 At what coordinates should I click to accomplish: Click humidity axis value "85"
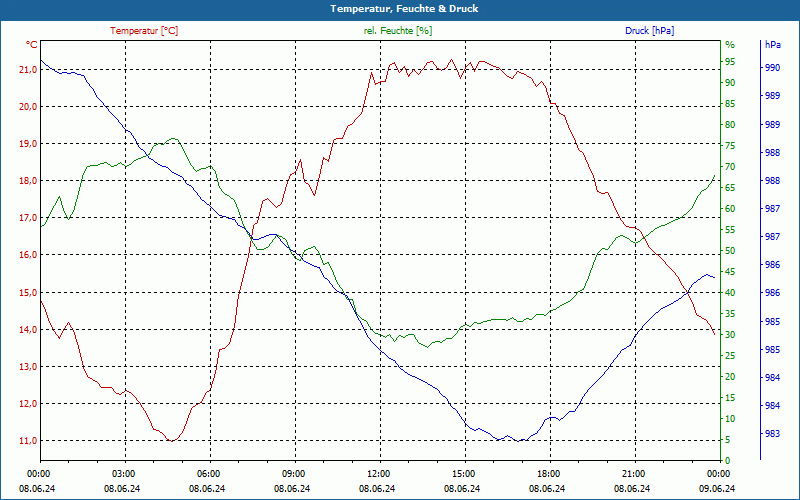coord(730,104)
